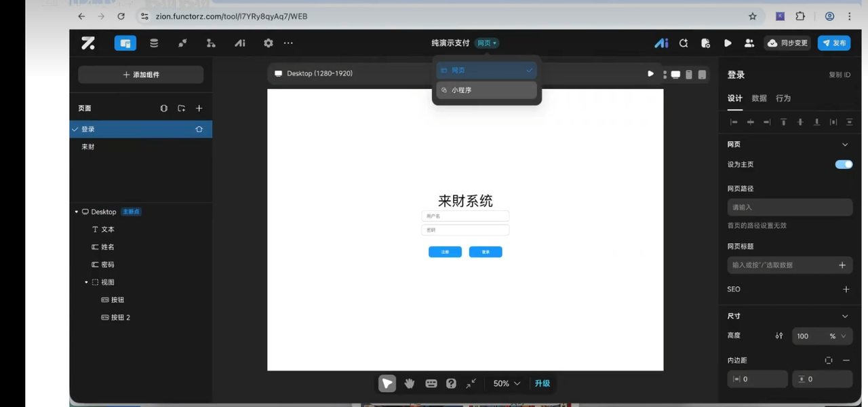Click the shrink arrows fit icon
Screen dimensions: 868x407
[x=471, y=383]
